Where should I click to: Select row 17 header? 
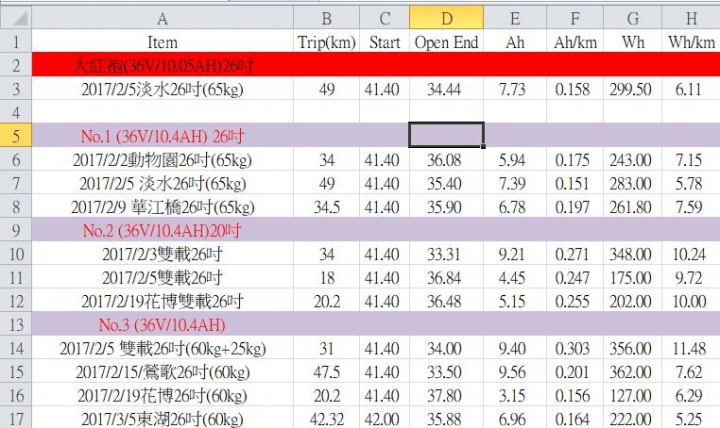16,417
